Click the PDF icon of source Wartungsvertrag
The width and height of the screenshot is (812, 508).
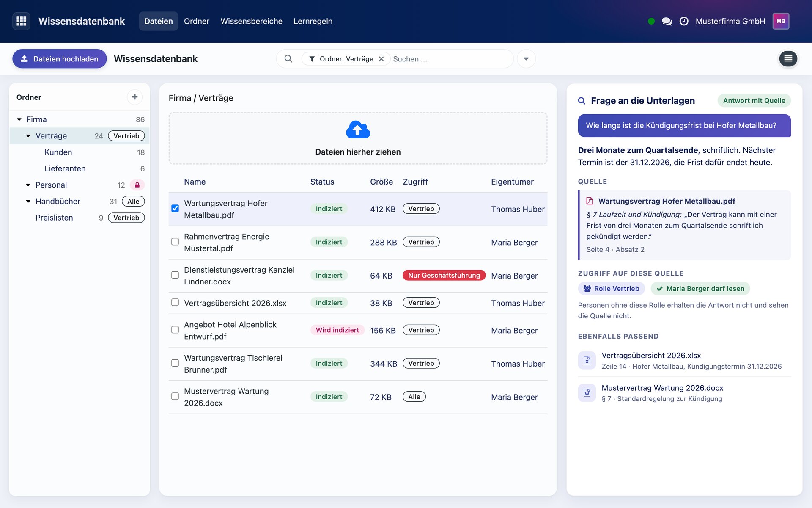(x=590, y=201)
